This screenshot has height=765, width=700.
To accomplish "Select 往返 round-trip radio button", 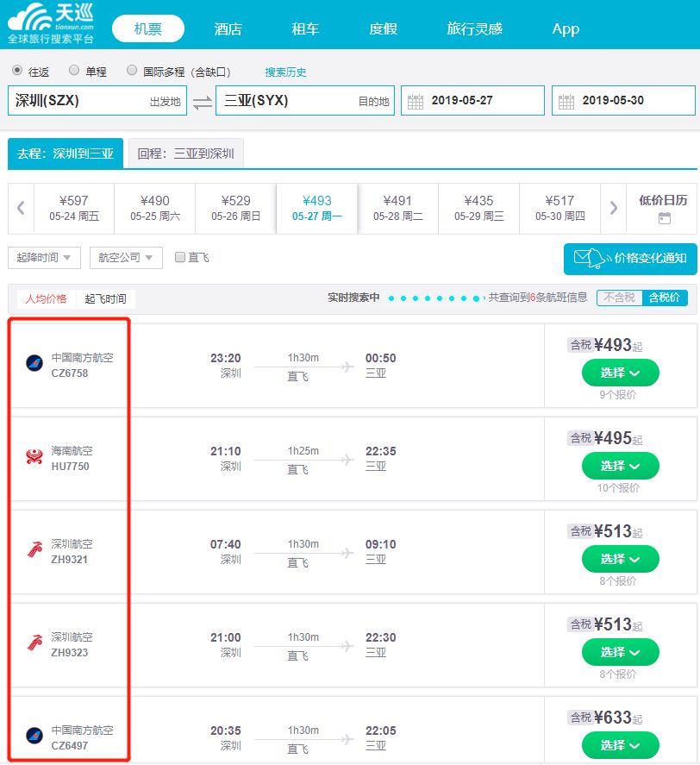I will pos(17,70).
